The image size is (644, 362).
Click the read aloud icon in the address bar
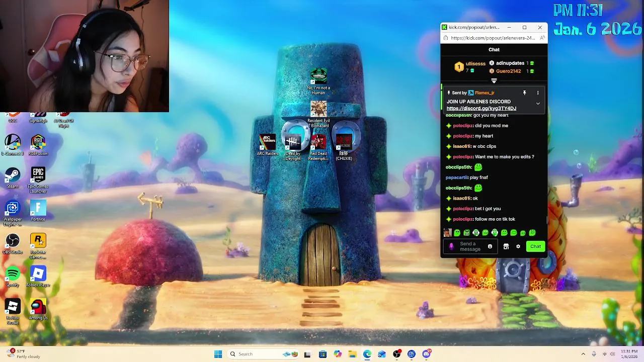tap(542, 38)
